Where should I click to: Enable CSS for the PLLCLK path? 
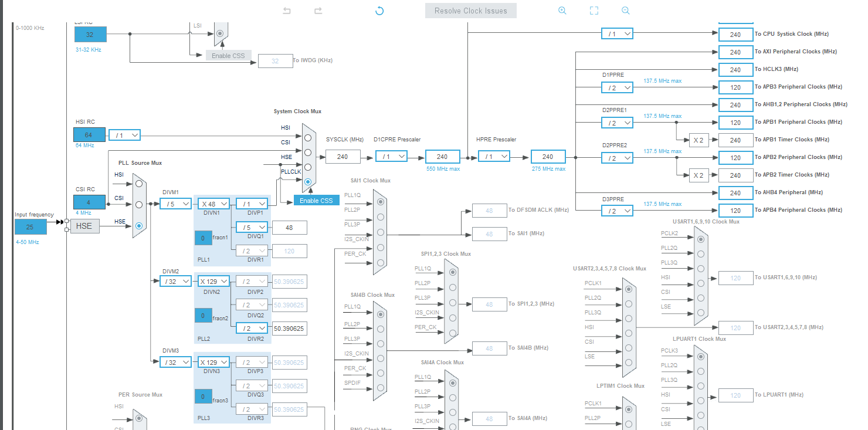[316, 199]
